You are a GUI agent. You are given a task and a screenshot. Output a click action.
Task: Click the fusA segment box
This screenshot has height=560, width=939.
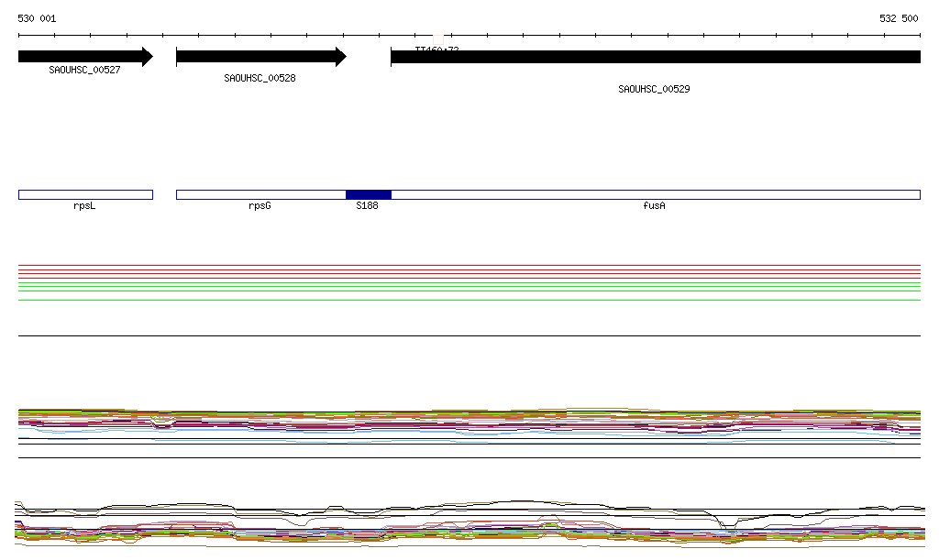(655, 194)
